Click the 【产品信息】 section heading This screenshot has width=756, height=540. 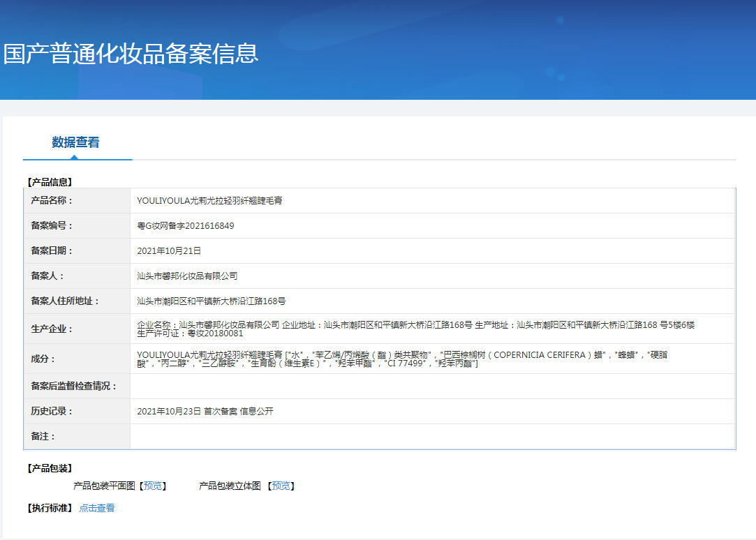coord(50,181)
